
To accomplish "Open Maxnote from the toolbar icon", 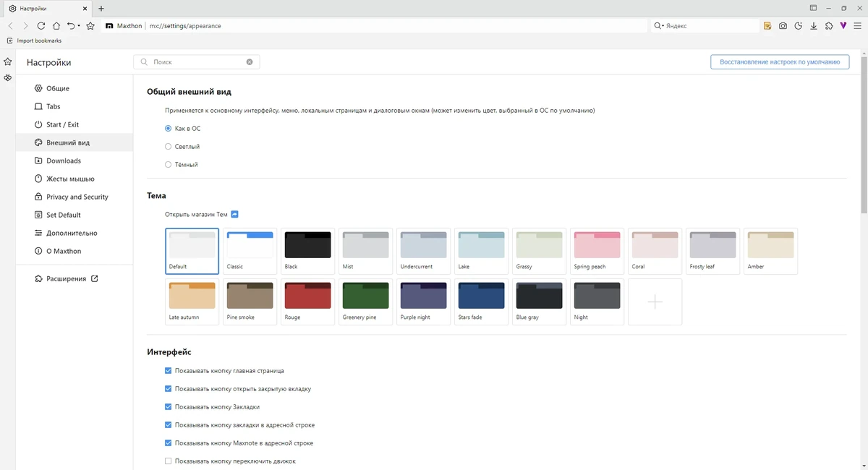I will [767, 25].
